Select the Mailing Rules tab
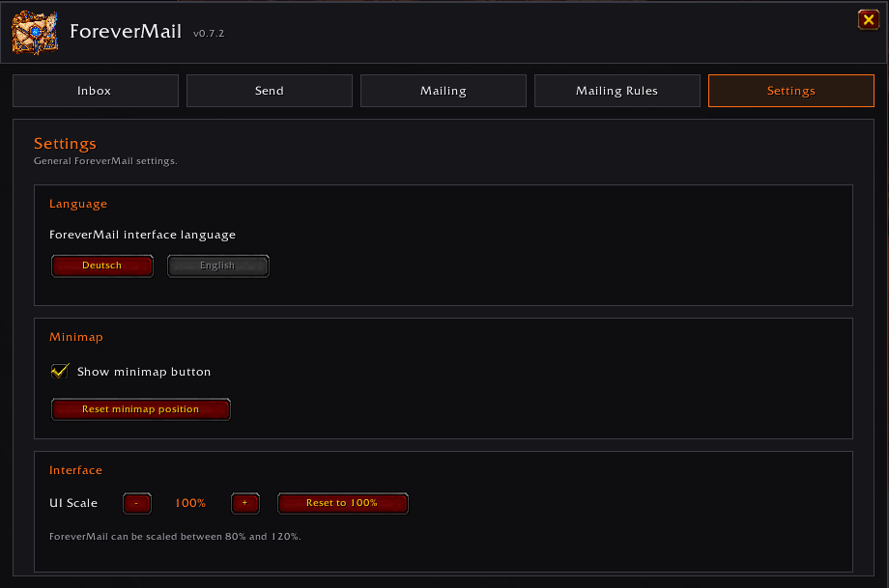Image resolution: width=889 pixels, height=588 pixels. [617, 91]
